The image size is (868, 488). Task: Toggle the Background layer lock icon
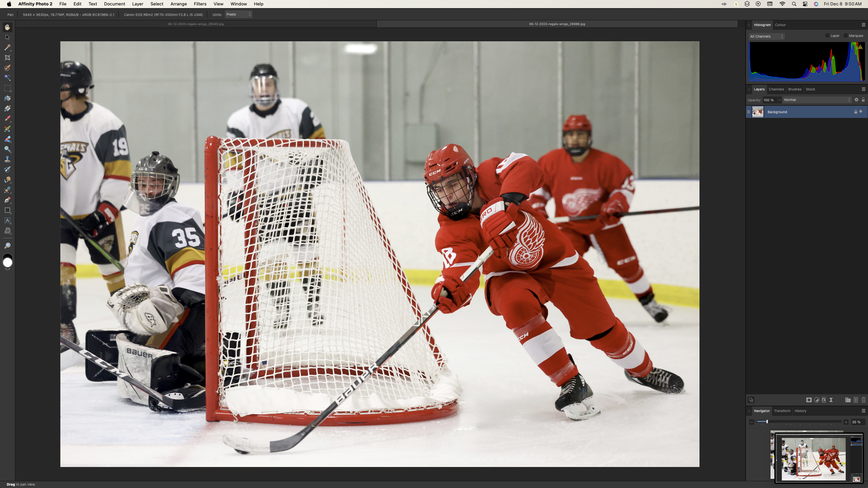[x=855, y=111]
